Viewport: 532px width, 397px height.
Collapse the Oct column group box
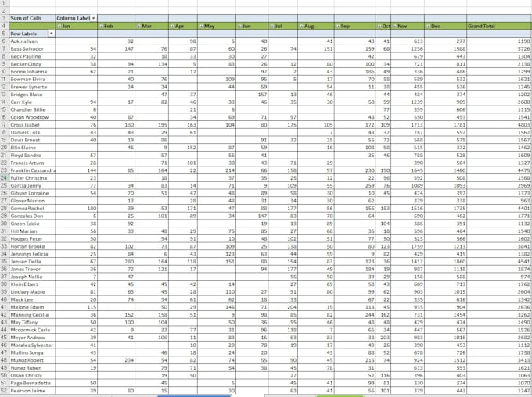(x=379, y=26)
